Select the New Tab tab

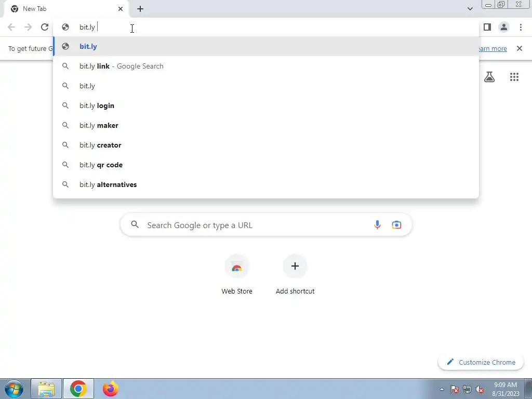point(66,9)
